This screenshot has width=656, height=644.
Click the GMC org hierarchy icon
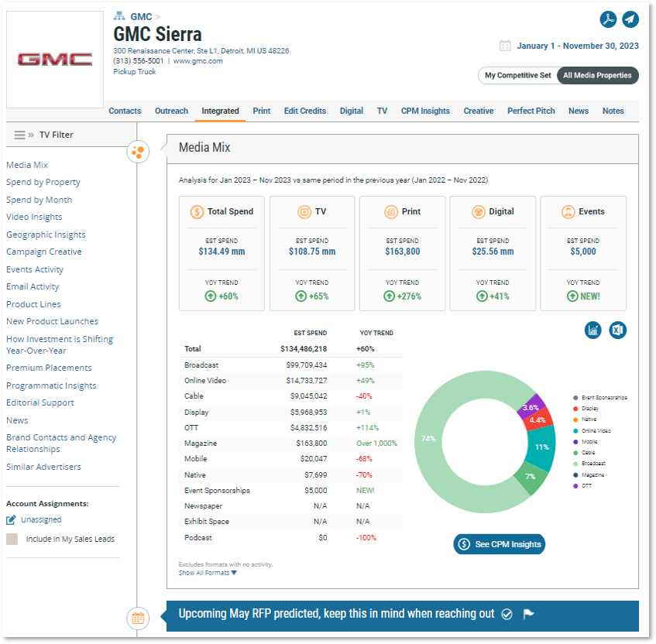[119, 16]
